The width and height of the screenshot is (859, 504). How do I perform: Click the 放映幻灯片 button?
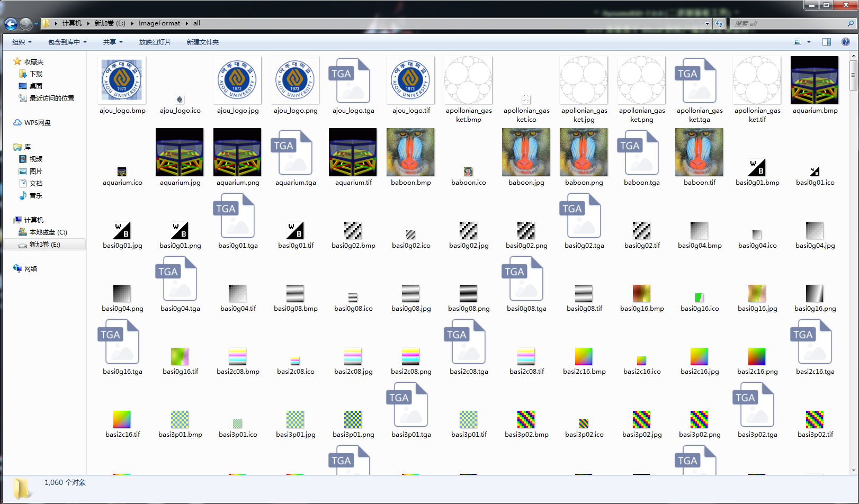click(155, 42)
